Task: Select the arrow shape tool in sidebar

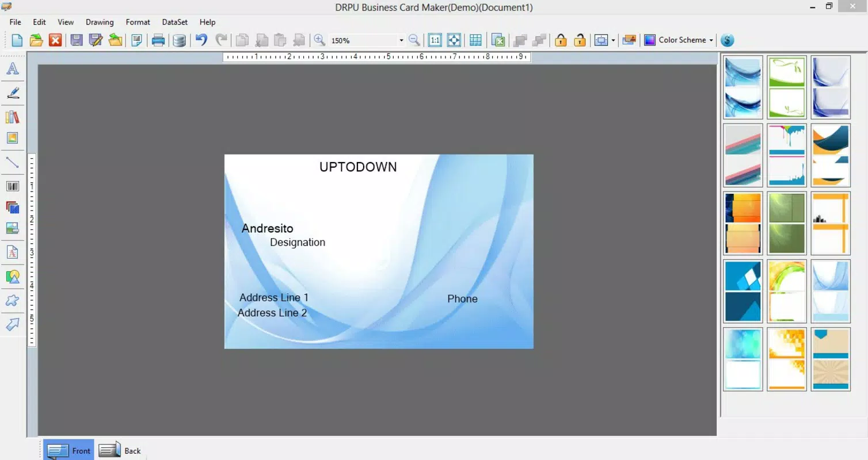Action: coord(12,325)
